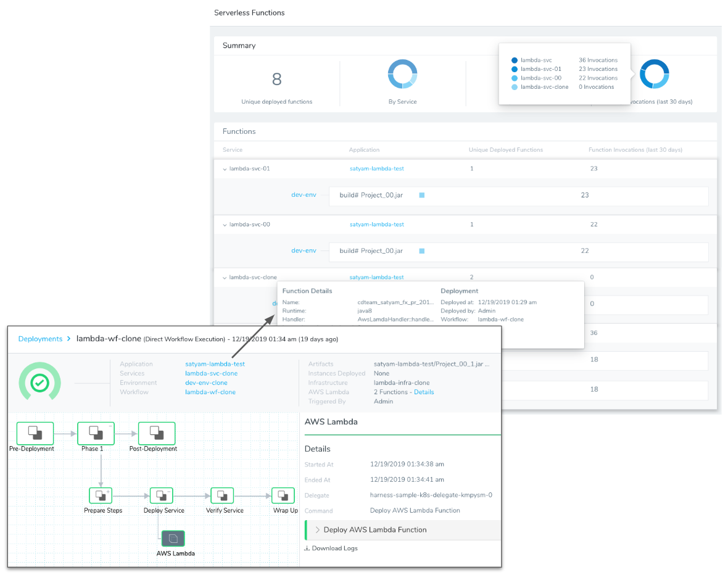Click the Details link for 2 Functions
The height and width of the screenshot is (575, 728).
point(424,392)
